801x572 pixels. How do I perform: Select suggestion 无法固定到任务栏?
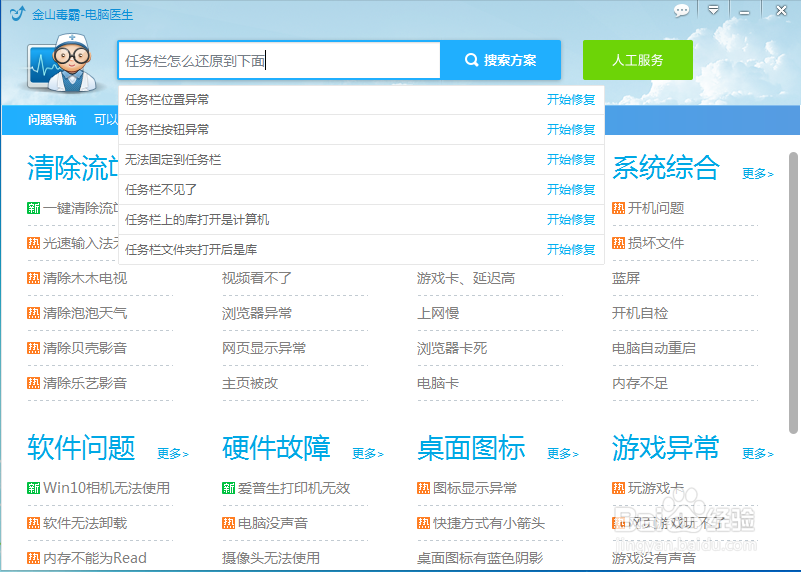tap(173, 160)
